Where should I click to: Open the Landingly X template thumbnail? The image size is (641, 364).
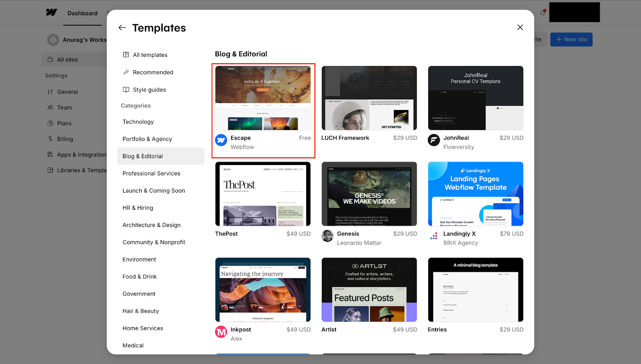coord(476,194)
